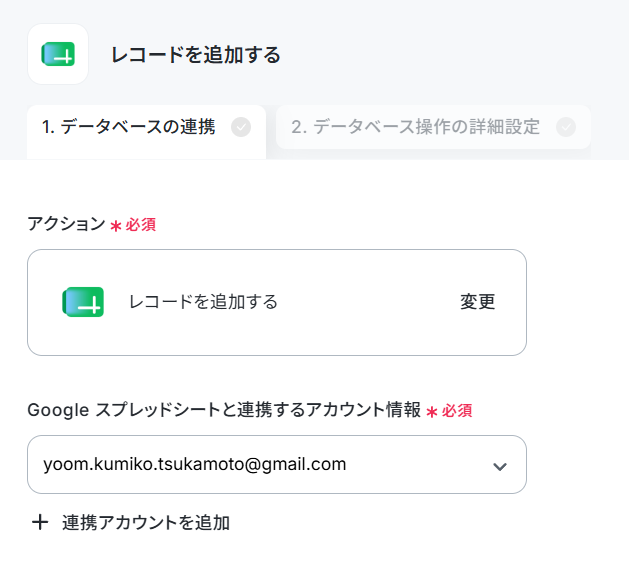629x567 pixels.
Task: Click the レコードを追加する text in action card
Action: pos(203,302)
